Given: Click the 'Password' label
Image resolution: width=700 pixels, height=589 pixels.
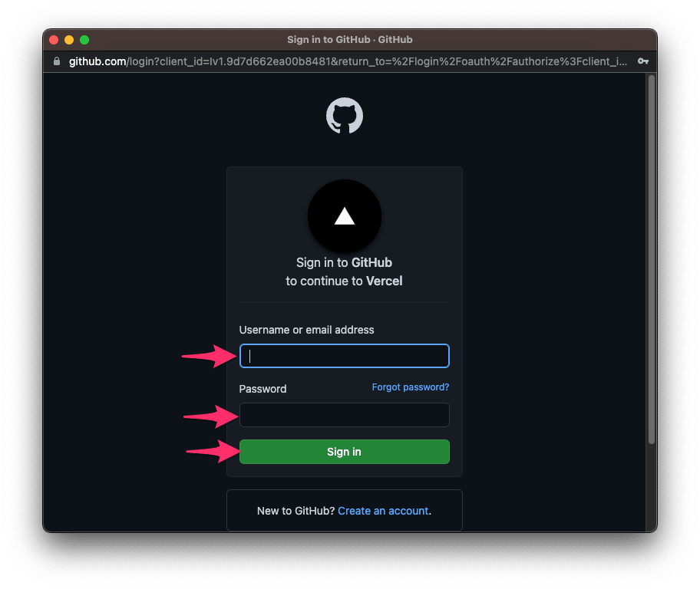Looking at the screenshot, I should coord(263,389).
